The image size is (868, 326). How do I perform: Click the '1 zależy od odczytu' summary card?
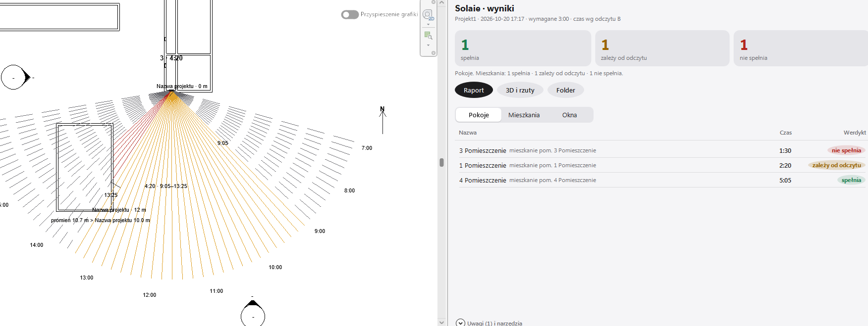[662, 48]
